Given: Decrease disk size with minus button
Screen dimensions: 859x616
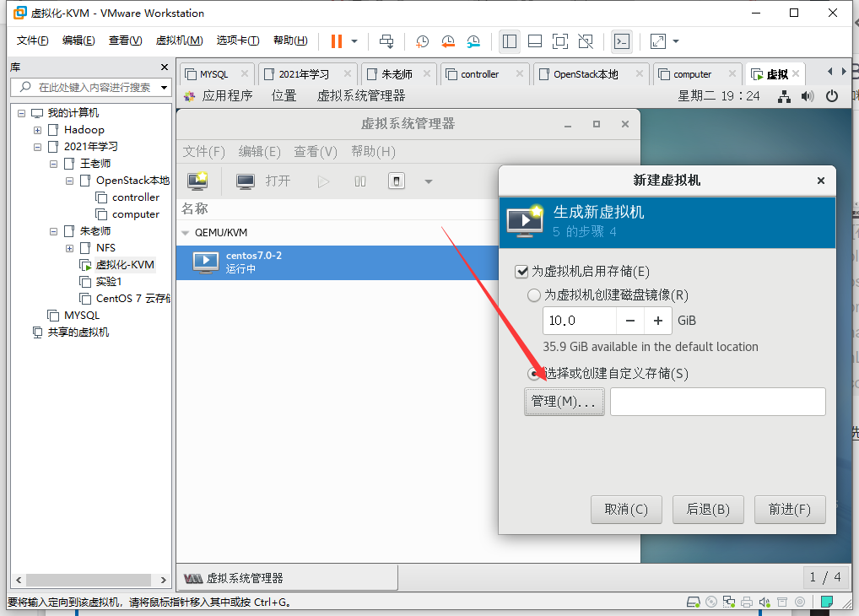Looking at the screenshot, I should point(630,321).
